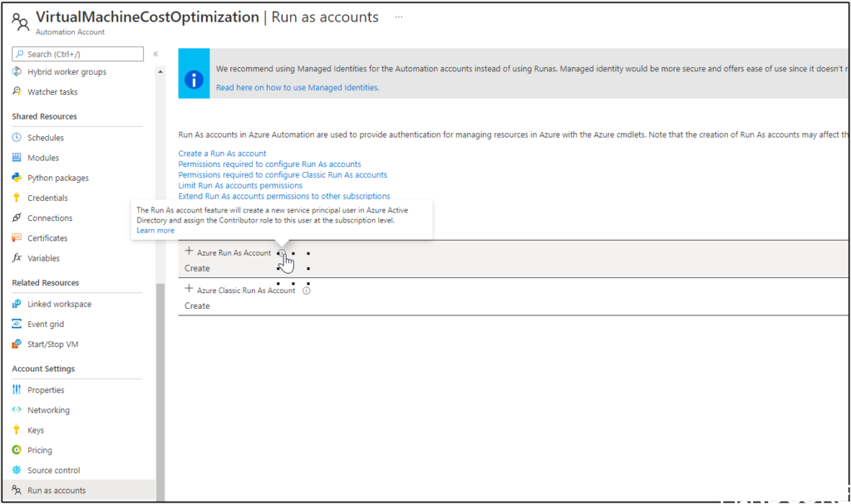Click the 'Account Settings' section heading
The width and height of the screenshot is (851, 504).
(x=43, y=369)
